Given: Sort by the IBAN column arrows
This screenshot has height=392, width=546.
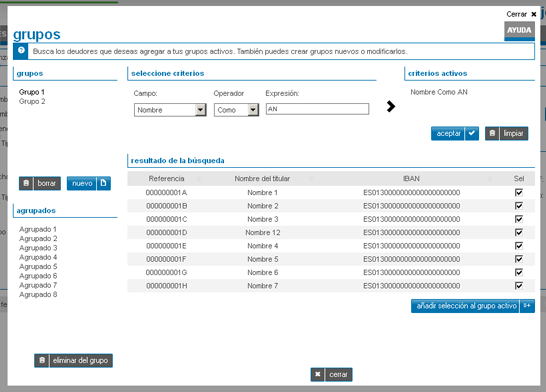Looking at the screenshot, I should coord(490,179).
